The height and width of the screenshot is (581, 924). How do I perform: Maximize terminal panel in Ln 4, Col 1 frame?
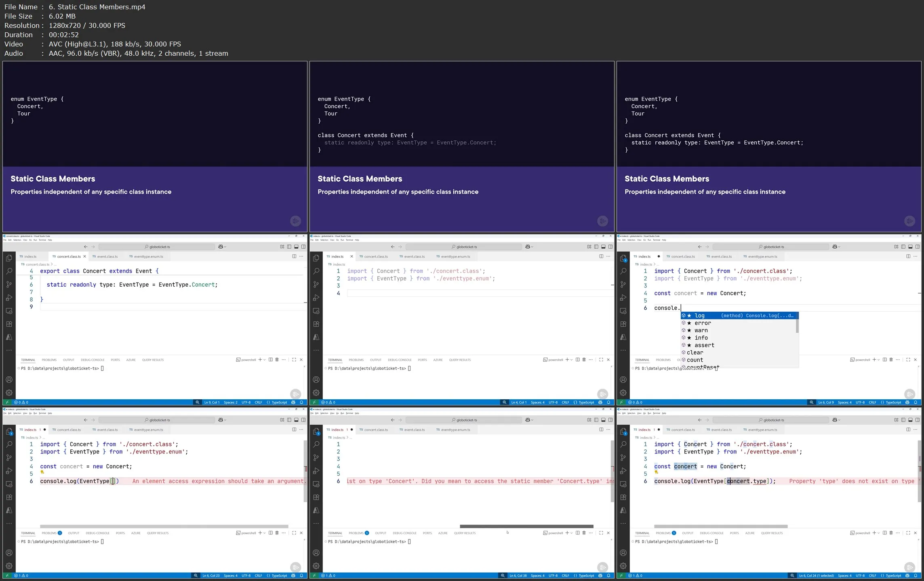pyautogui.click(x=601, y=360)
